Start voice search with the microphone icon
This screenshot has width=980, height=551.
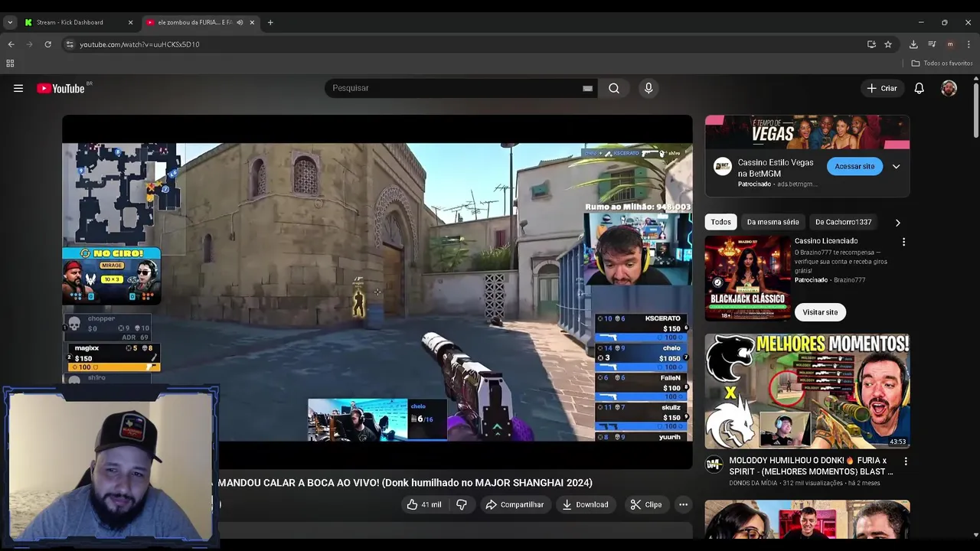[x=648, y=88]
